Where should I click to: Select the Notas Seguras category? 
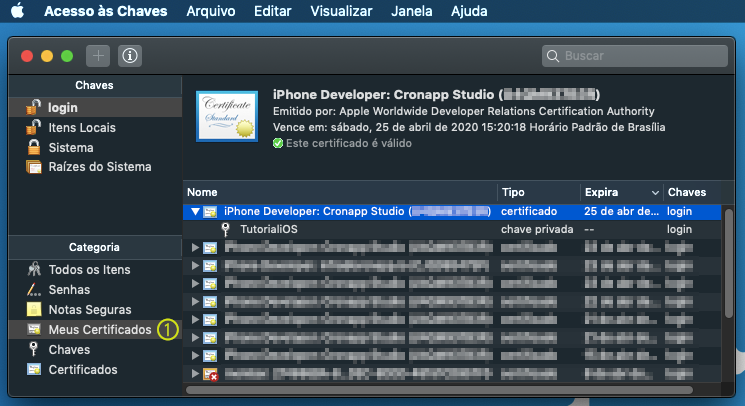95,310
